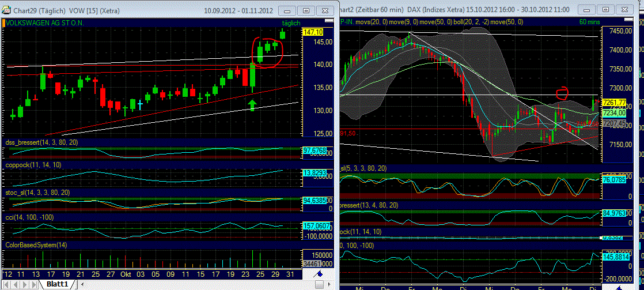Close the Chart29 VOW window

click(x=324, y=11)
